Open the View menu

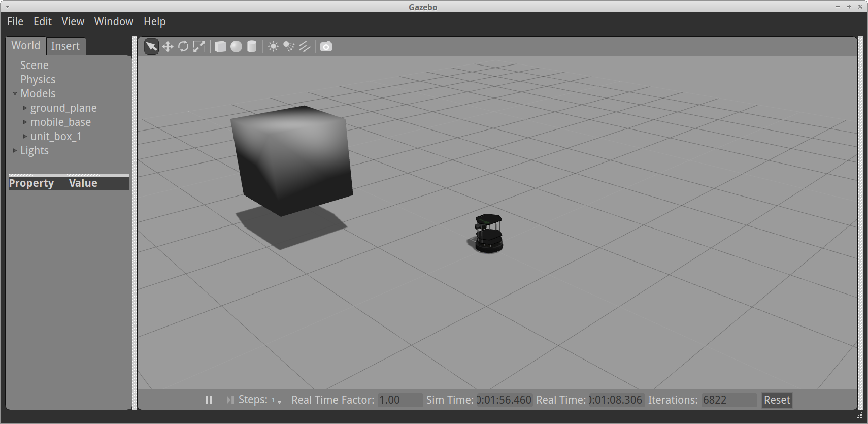pyautogui.click(x=73, y=22)
